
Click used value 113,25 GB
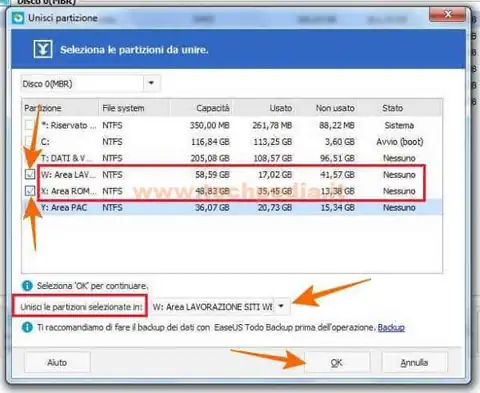click(273, 142)
